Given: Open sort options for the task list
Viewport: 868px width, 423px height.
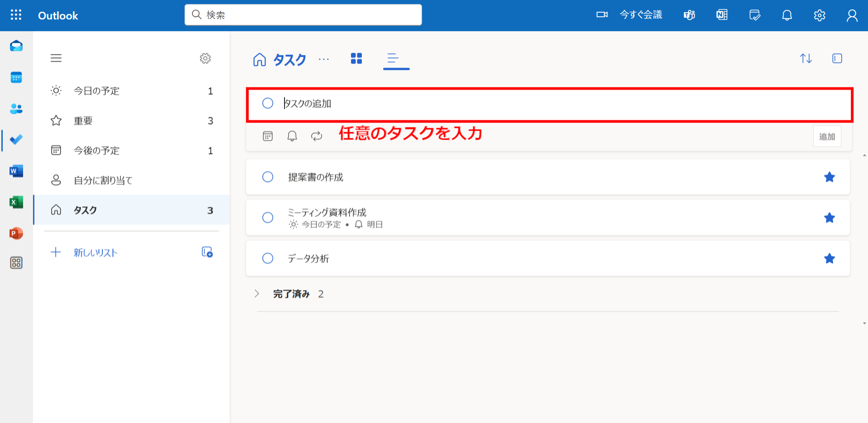Looking at the screenshot, I should [x=806, y=58].
